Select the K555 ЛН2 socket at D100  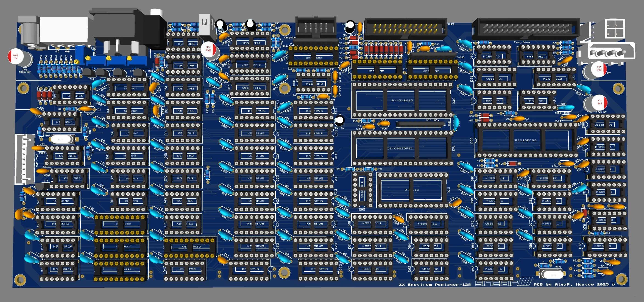(x=314, y=83)
